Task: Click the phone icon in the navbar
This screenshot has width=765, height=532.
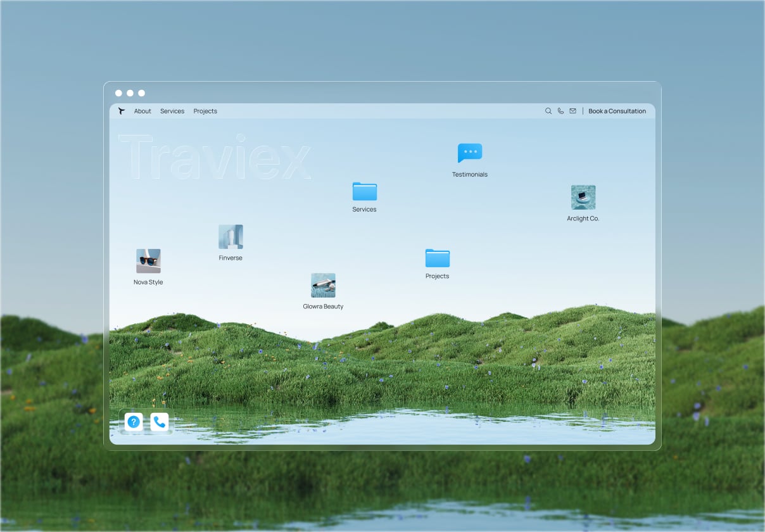Action: click(x=560, y=111)
